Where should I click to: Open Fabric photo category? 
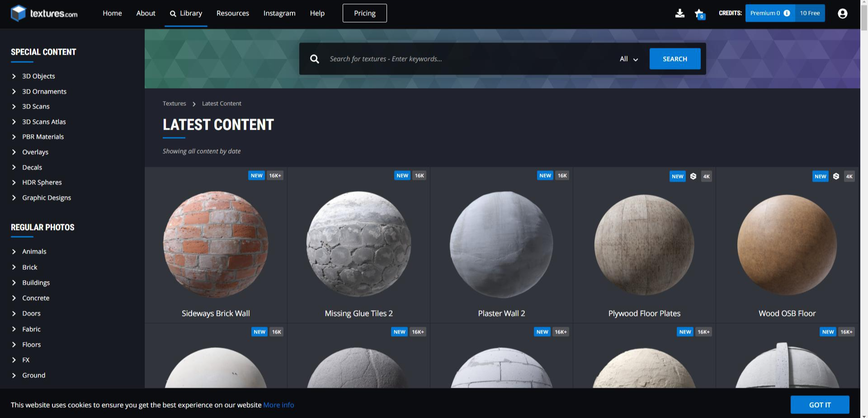(31, 329)
